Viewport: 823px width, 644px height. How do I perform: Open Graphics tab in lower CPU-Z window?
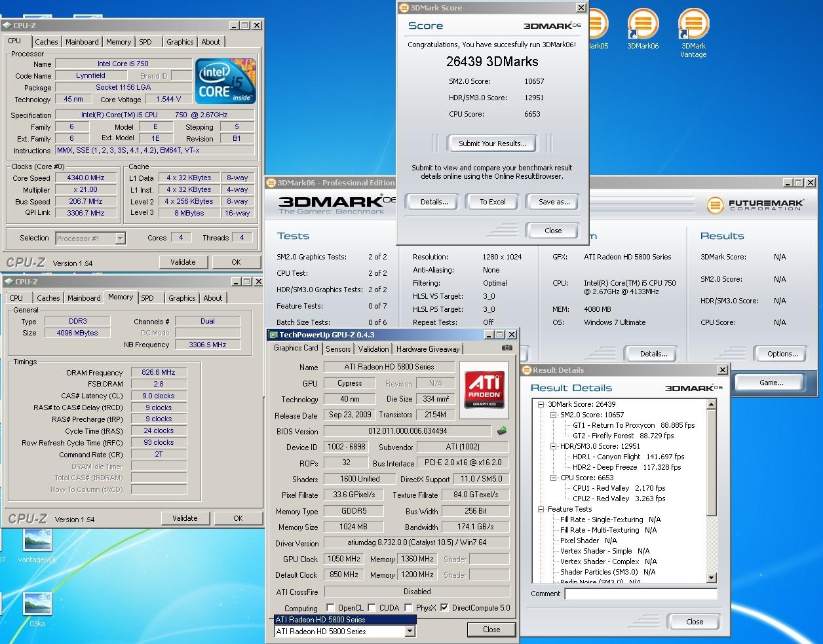(182, 298)
